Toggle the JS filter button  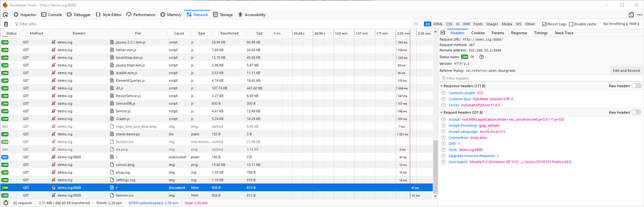[x=457, y=24]
